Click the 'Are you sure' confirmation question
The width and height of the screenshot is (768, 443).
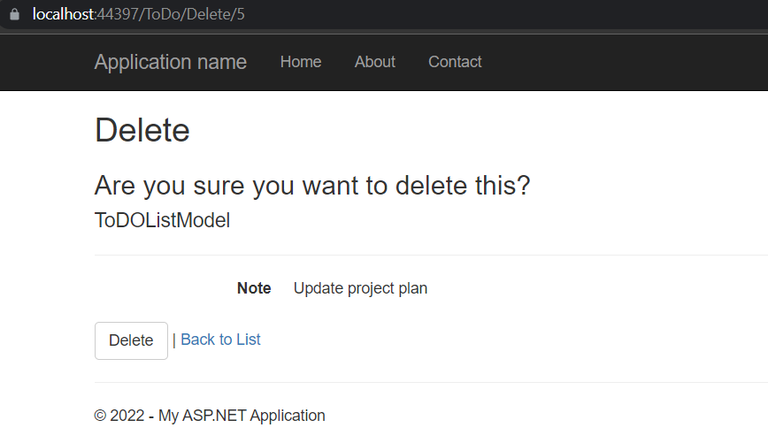(x=312, y=186)
